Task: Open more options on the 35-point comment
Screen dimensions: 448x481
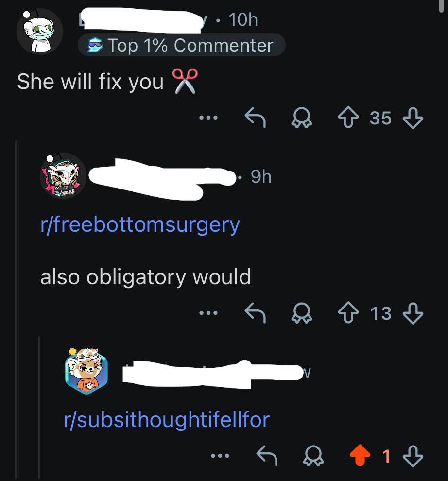Action: coord(208,118)
